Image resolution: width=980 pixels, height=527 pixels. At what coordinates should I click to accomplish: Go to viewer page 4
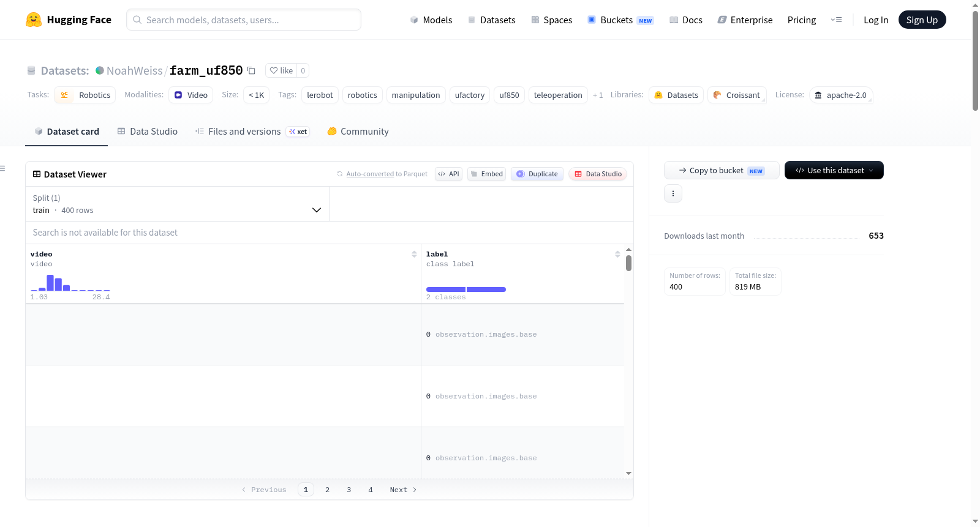[371, 490]
